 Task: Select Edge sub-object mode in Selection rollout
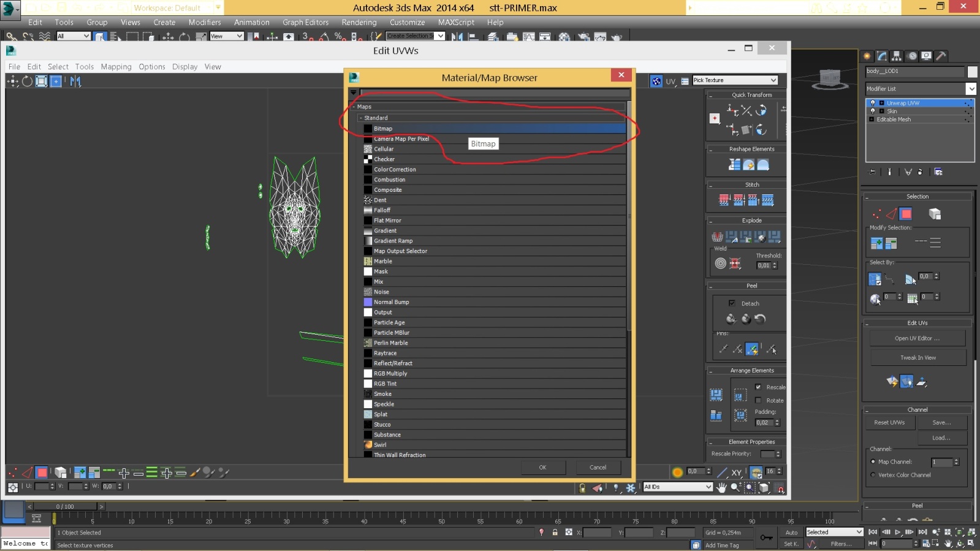pos(891,214)
